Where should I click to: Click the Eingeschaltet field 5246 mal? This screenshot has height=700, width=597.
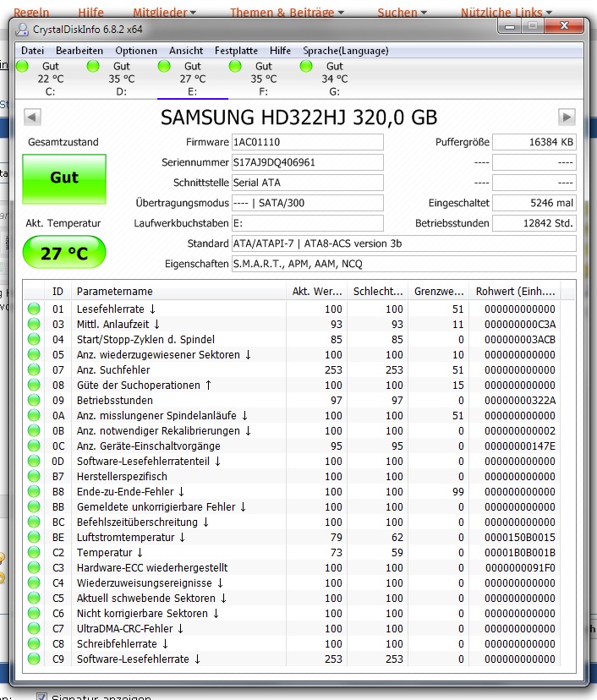tap(534, 203)
